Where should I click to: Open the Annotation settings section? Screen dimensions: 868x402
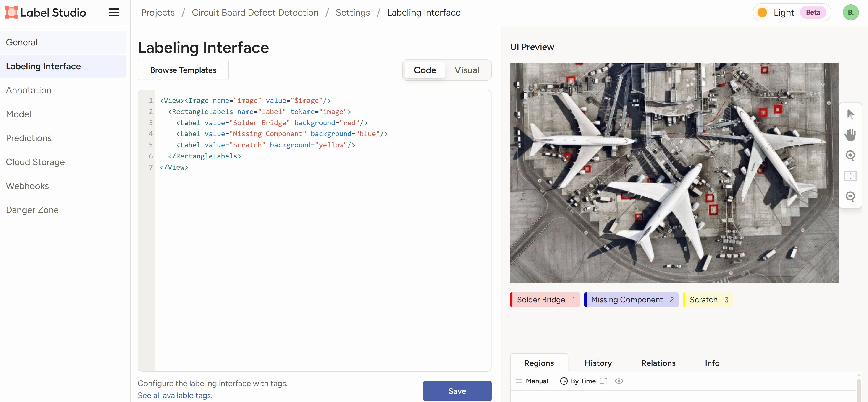(x=29, y=90)
